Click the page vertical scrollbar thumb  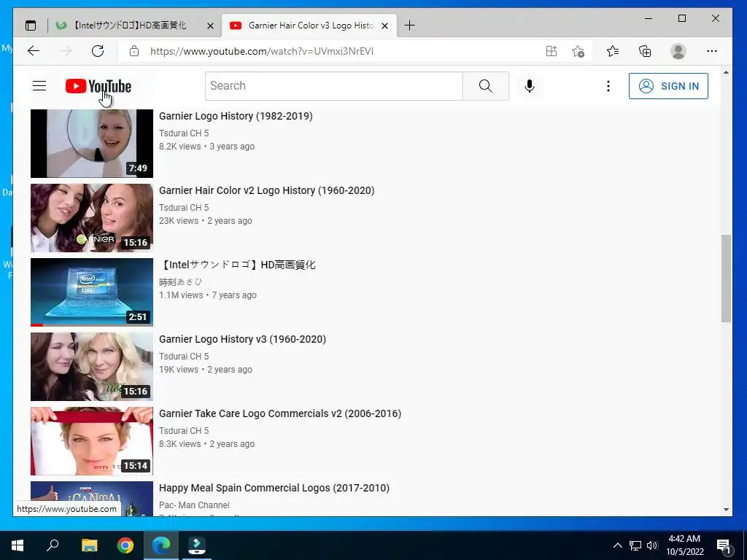pyautogui.click(x=726, y=278)
